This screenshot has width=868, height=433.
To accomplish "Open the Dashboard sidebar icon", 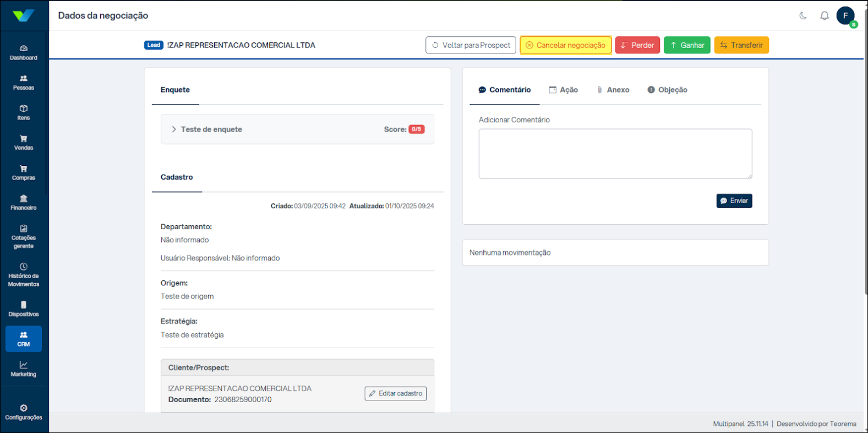I will click(x=24, y=48).
